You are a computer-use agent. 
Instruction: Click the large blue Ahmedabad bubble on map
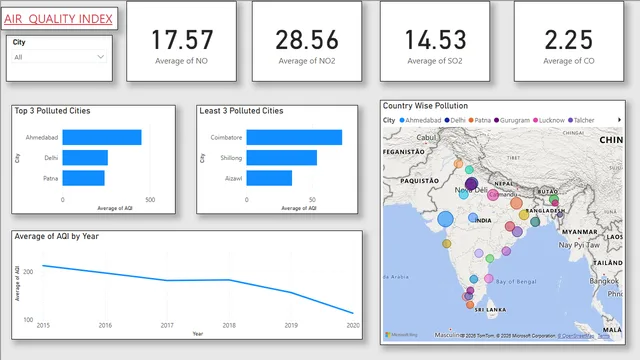tap(445, 219)
